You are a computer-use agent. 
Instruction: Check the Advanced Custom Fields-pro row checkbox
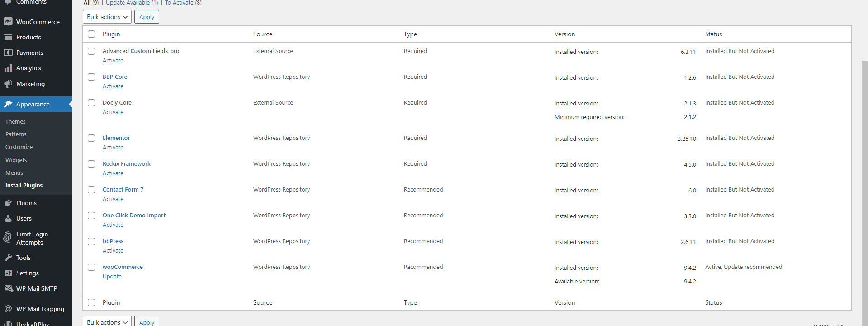pos(91,51)
